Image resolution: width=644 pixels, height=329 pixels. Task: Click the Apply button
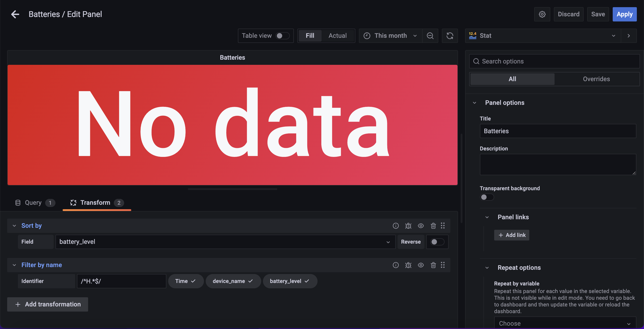click(624, 14)
